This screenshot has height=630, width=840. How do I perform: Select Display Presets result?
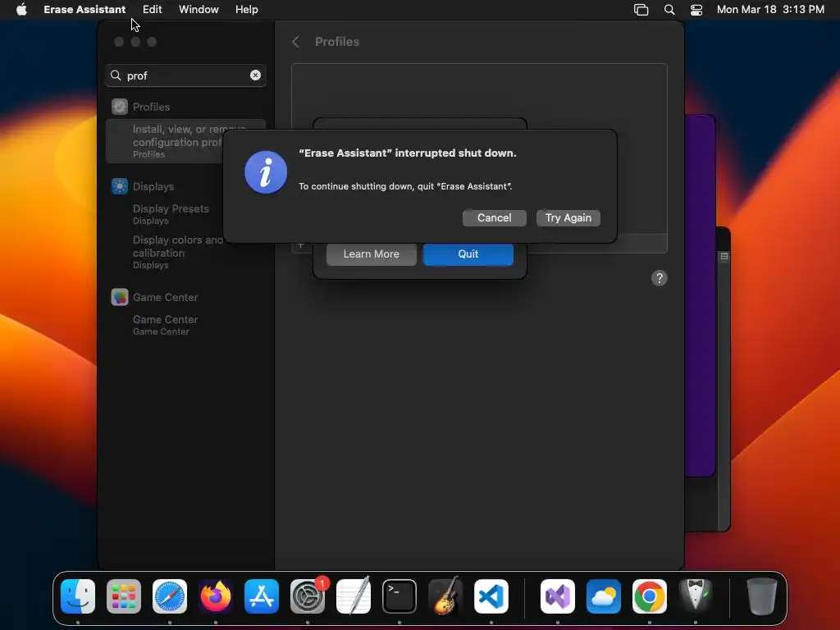pyautogui.click(x=171, y=214)
